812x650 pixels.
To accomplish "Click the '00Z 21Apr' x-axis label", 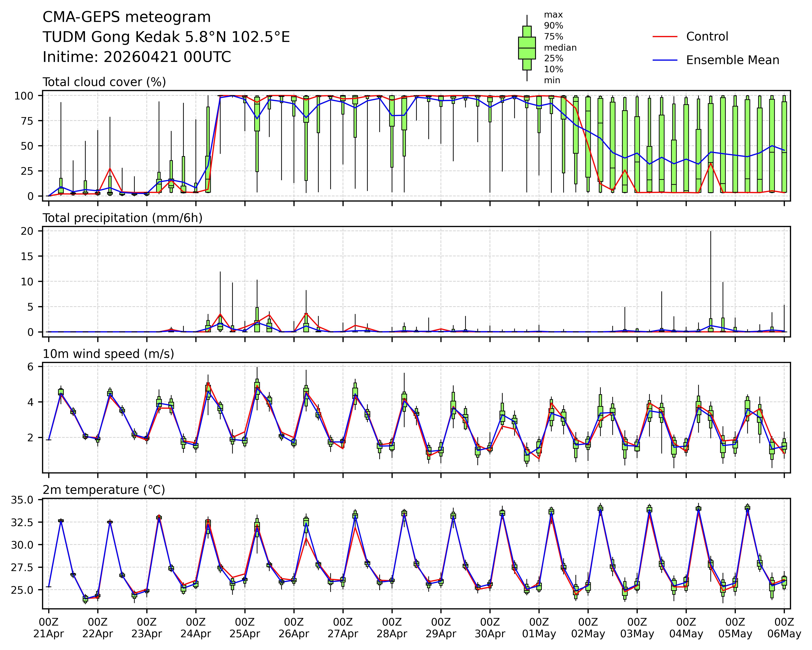I will [49, 628].
